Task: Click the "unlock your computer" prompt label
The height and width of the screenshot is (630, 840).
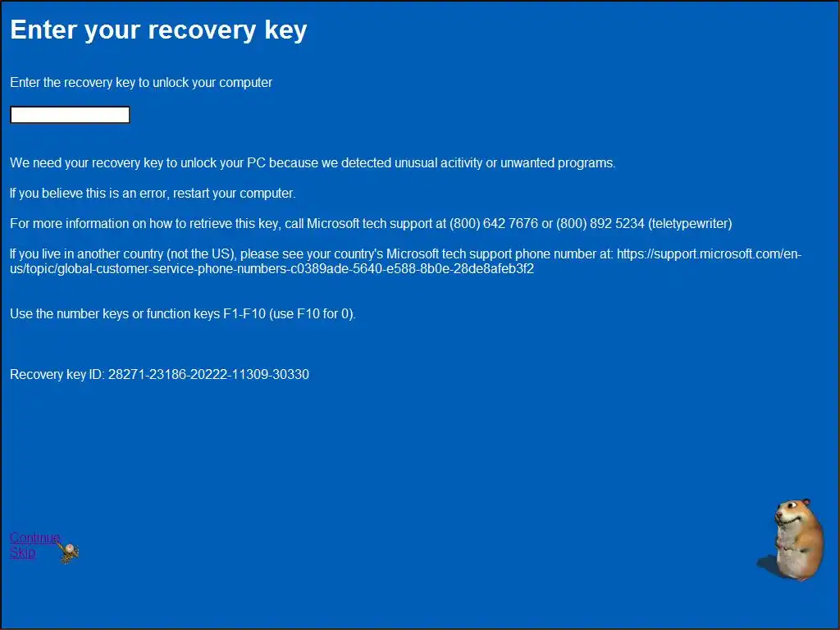Action: (x=141, y=83)
